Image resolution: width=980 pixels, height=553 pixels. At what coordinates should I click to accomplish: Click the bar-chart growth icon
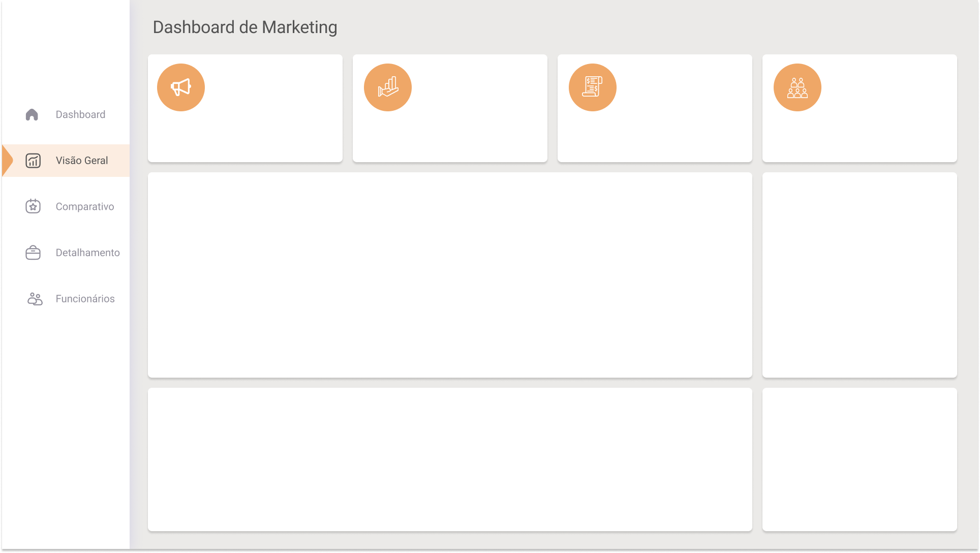click(387, 87)
